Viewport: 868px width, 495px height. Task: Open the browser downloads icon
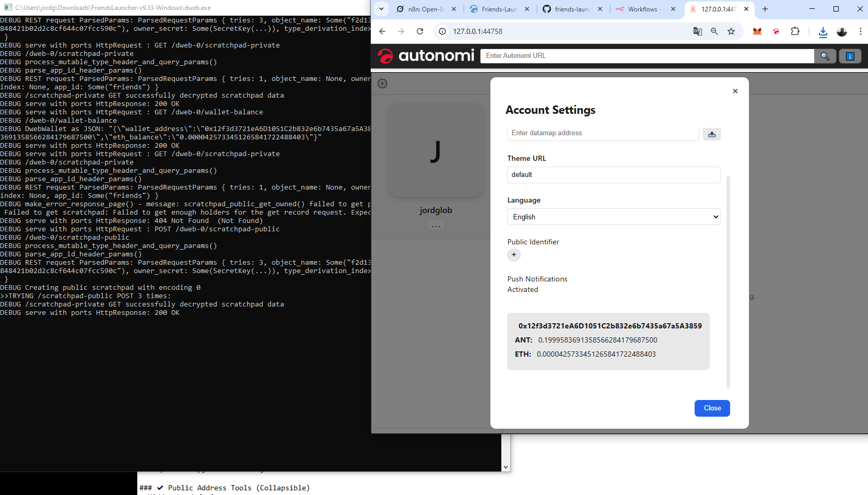823,32
